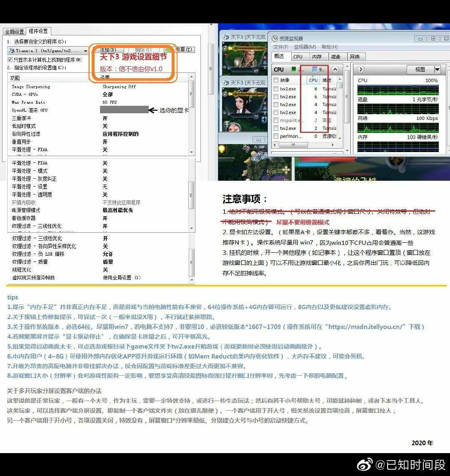
Task: Open the OpenGL 渲染 GPU value field
Action: 124,110
